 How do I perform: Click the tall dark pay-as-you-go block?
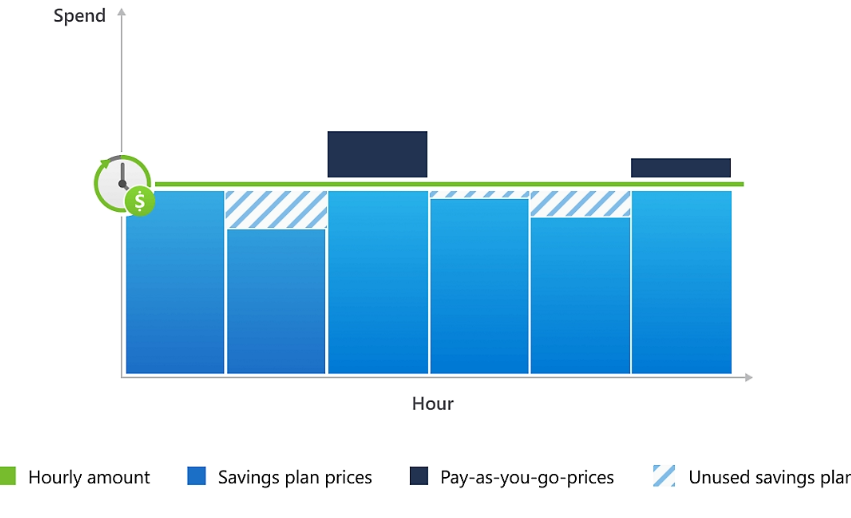coord(377,154)
